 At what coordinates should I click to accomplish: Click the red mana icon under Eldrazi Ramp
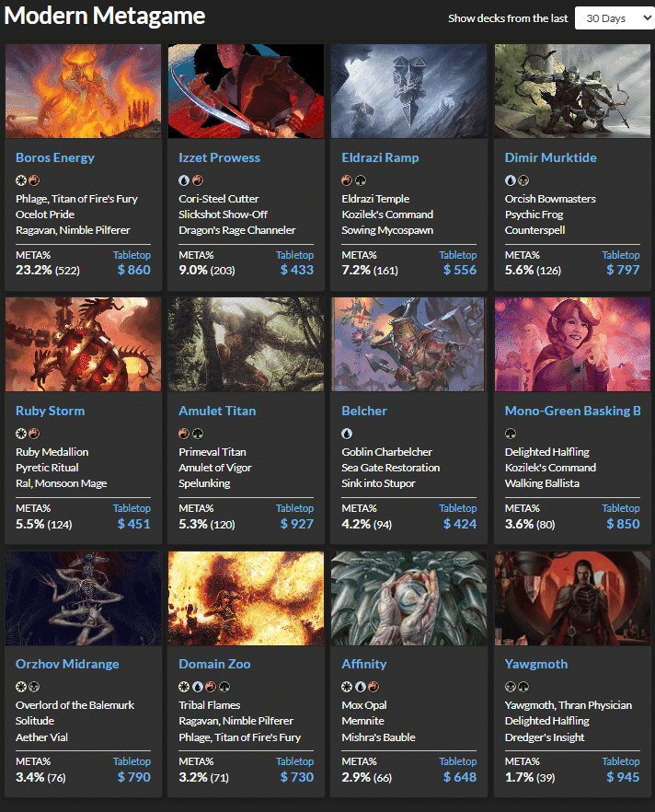pos(347,180)
